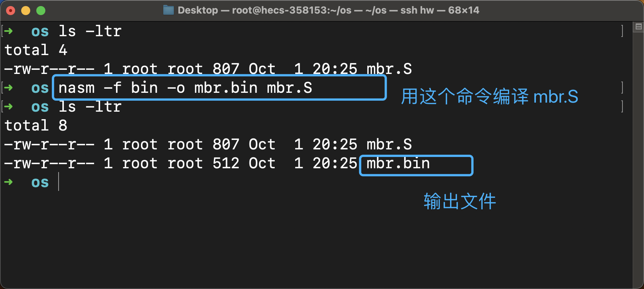Click the green prompt arrow on first line
The image size is (644, 289).
coord(8,31)
